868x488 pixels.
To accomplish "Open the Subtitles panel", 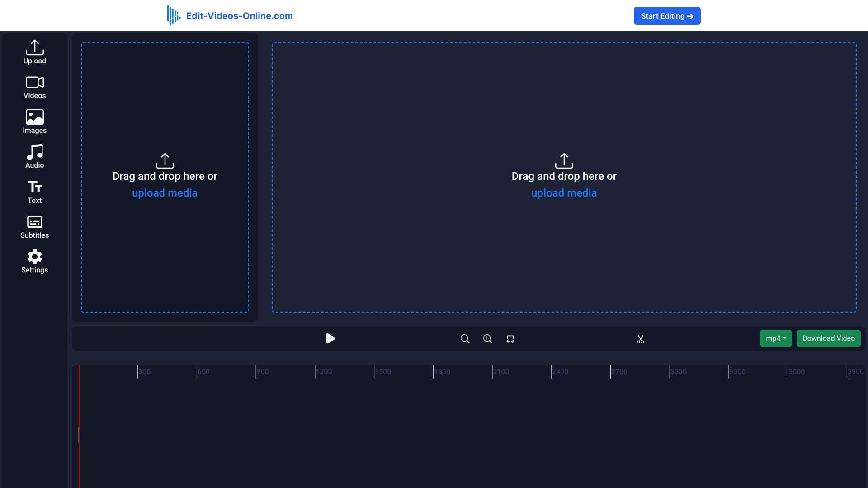I will (34, 227).
